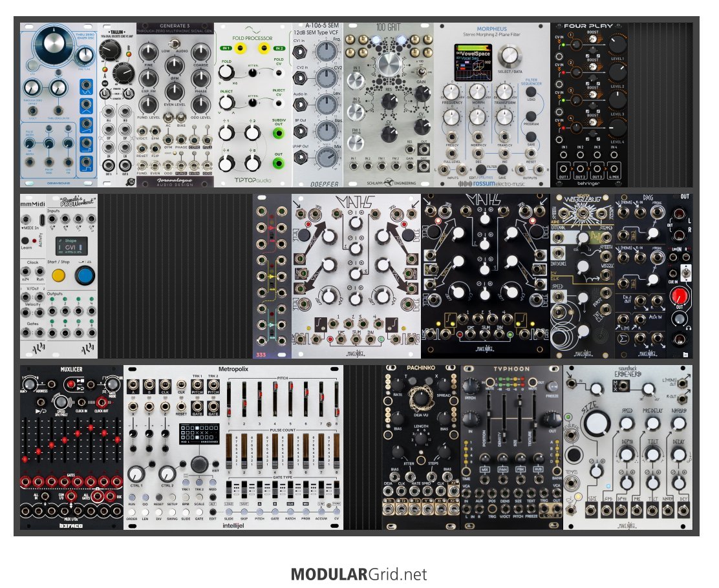This screenshot has width=719, height=588.
Task: Click the Metropolix RESET button
Action: click(158, 497)
